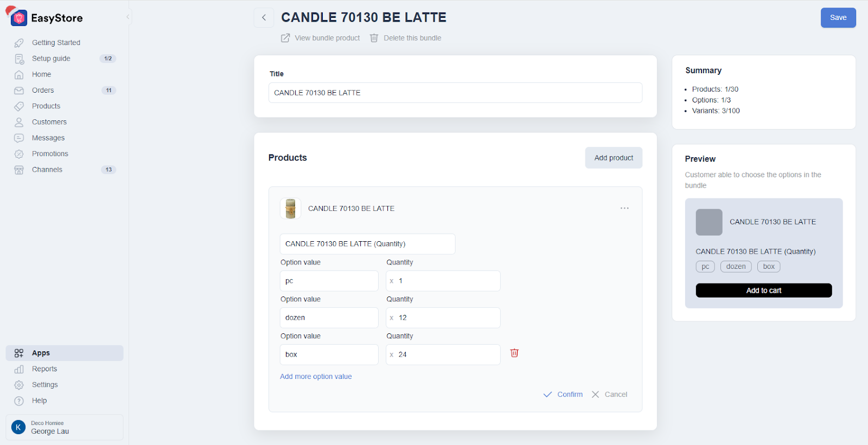This screenshot has width=868, height=445.
Task: Click the back arrow beside bundle title
Action: pos(264,17)
